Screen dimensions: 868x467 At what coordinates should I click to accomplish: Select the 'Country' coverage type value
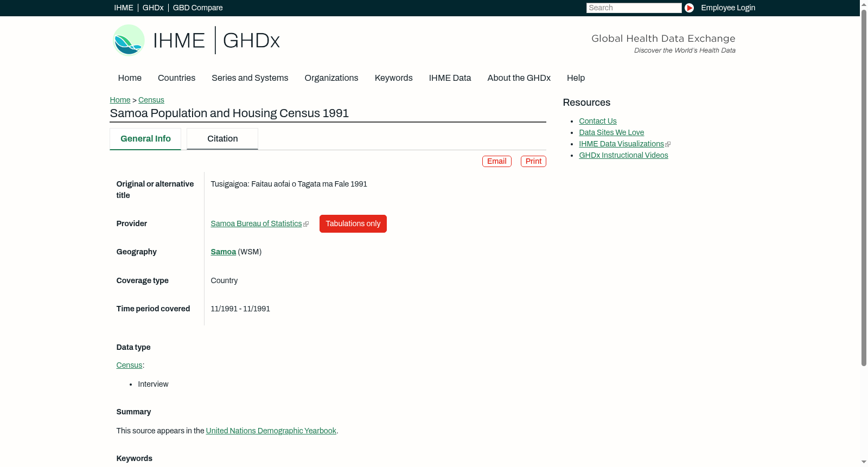224,281
